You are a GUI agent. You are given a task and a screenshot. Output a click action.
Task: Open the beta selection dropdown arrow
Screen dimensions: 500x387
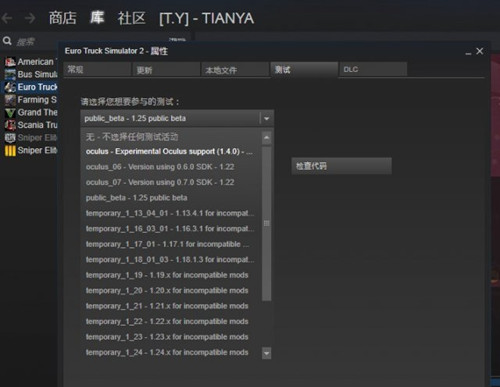point(266,119)
